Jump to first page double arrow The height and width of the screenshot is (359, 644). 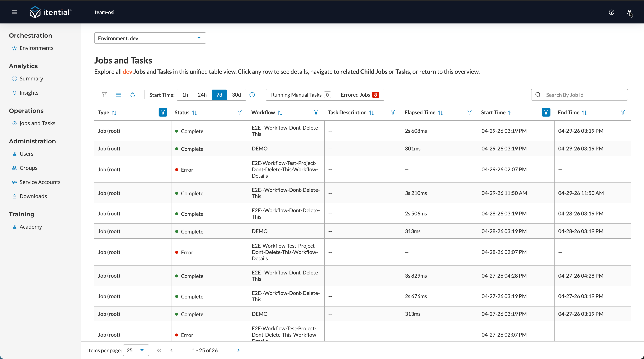point(159,350)
